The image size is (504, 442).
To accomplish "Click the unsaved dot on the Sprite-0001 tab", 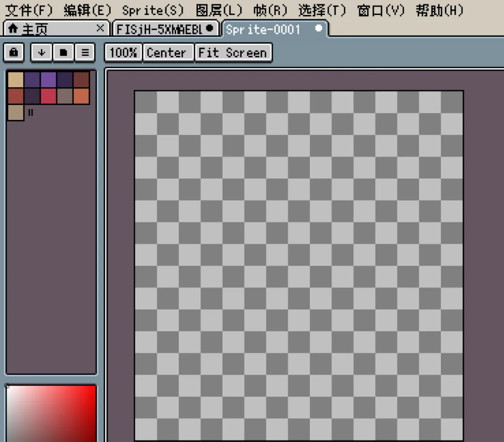I will [319, 28].
